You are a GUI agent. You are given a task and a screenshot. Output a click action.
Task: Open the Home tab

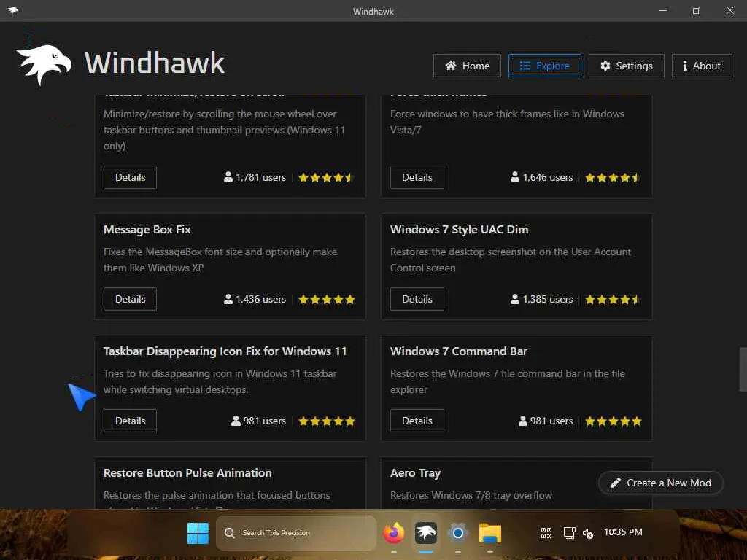tap(467, 66)
